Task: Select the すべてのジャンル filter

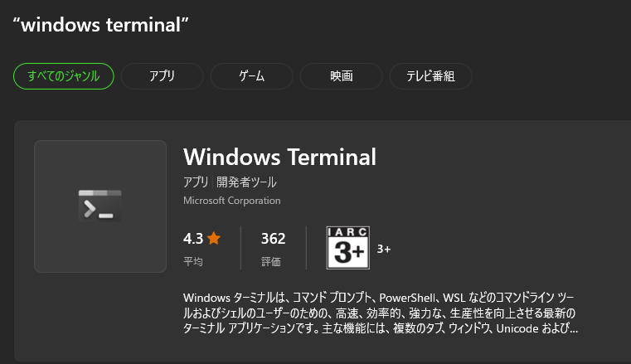Action: click(64, 76)
